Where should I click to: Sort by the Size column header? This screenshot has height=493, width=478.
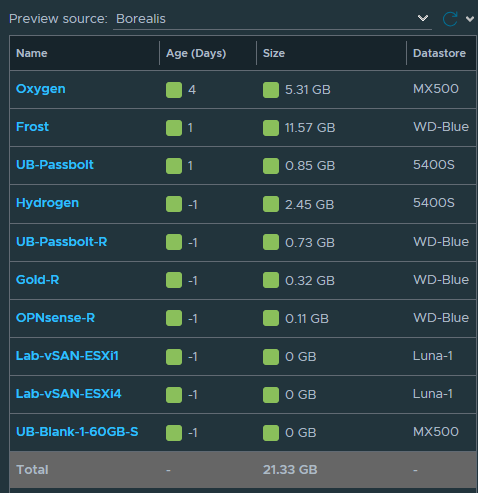(x=274, y=53)
